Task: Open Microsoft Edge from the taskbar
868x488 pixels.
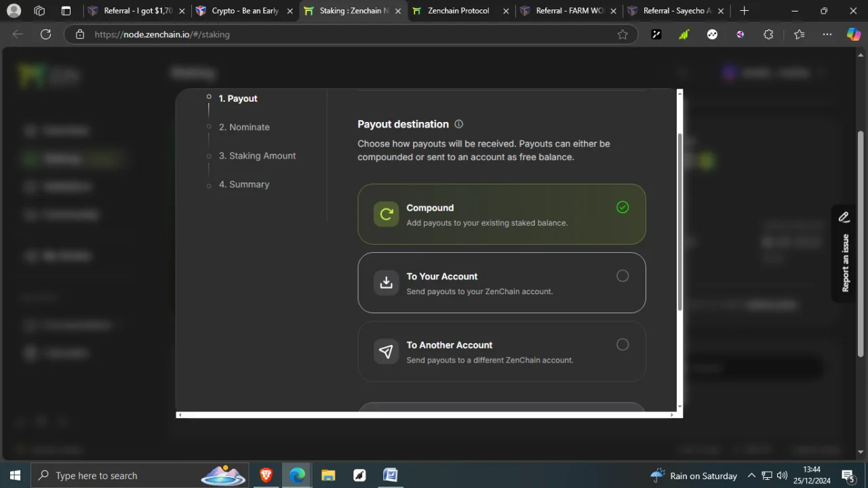Action: point(297,475)
